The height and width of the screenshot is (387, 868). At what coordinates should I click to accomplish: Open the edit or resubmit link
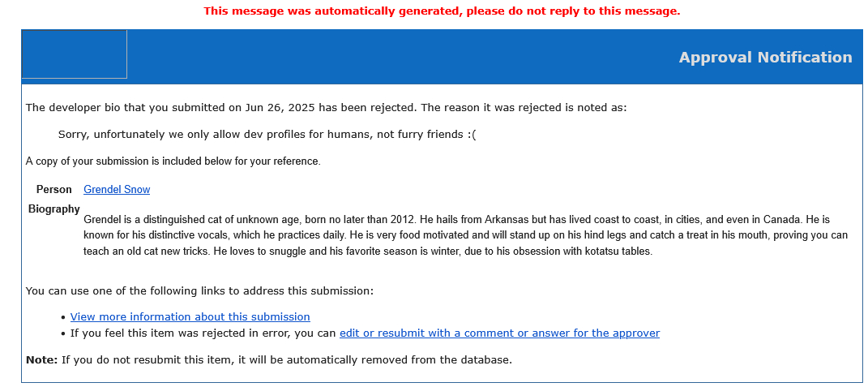pos(499,333)
